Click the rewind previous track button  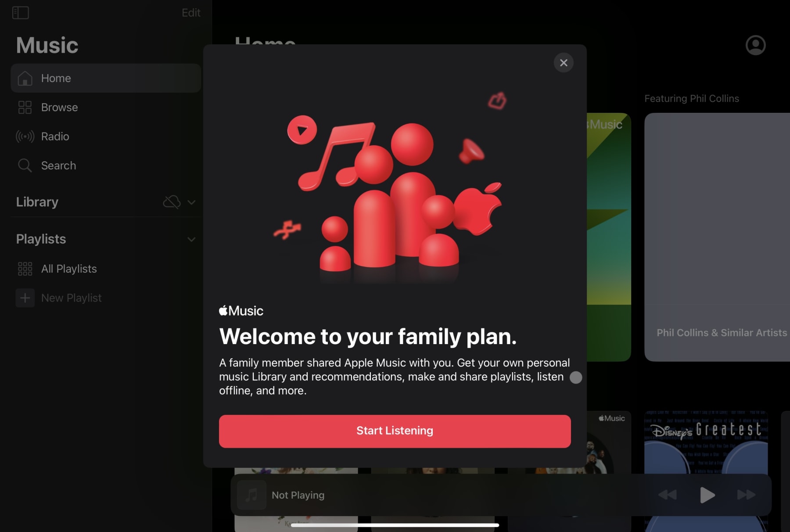668,495
